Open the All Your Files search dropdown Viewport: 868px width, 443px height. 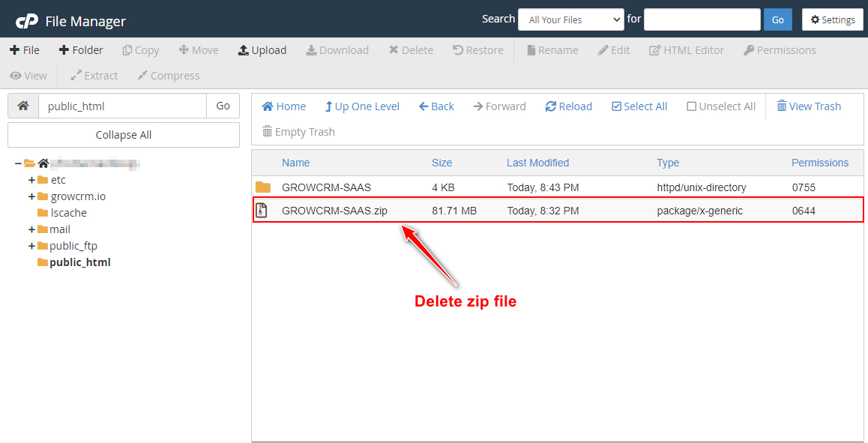click(570, 20)
